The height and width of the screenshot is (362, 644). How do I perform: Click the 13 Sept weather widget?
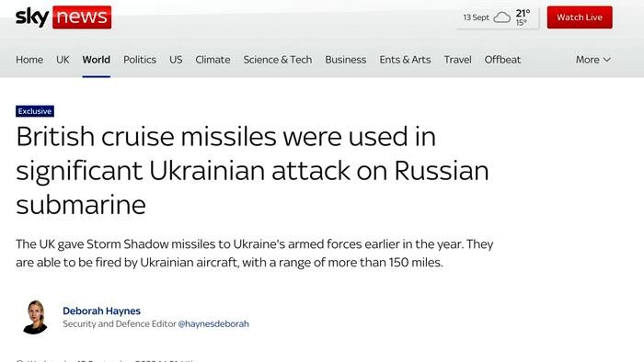coord(498,17)
